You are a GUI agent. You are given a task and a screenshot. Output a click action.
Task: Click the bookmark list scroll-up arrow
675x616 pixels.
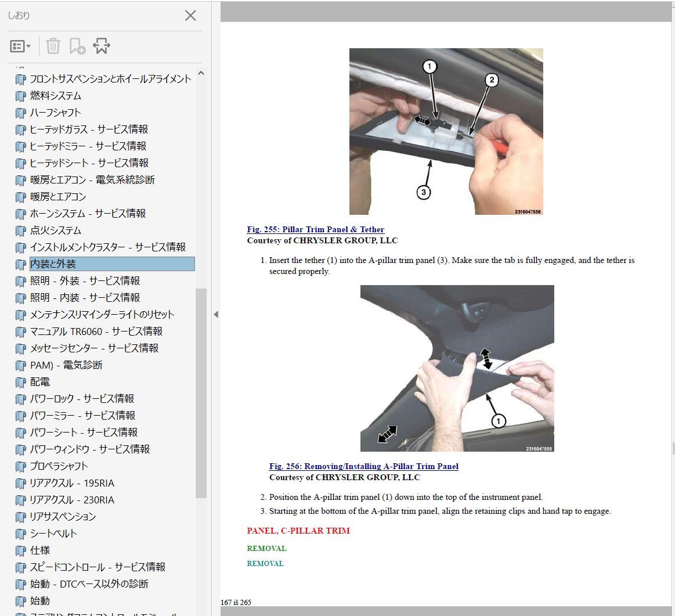(x=201, y=73)
